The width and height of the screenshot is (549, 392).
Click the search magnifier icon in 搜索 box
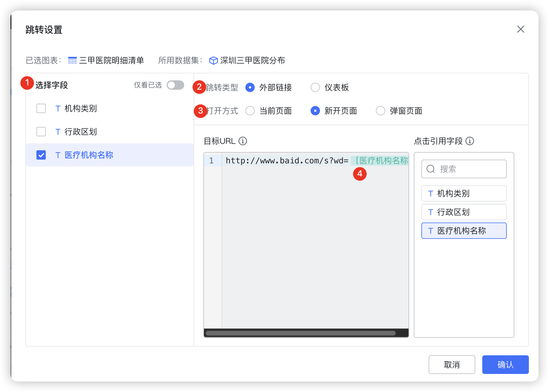[430, 169]
